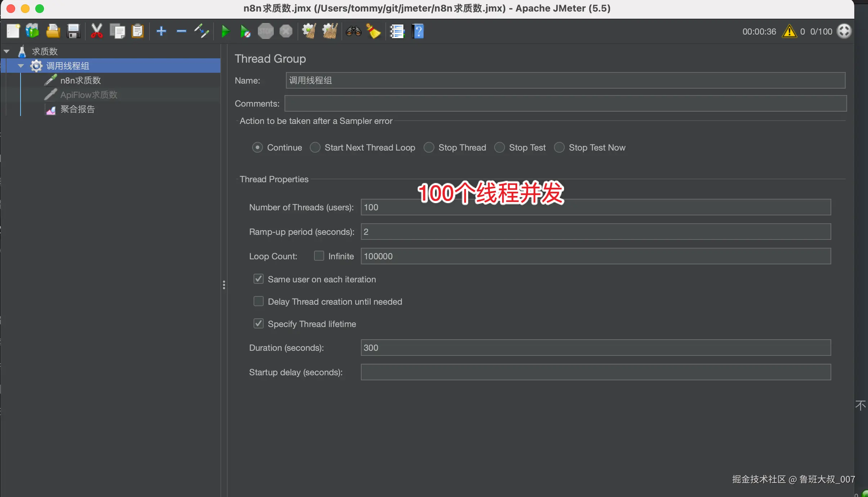Screen dimensions: 868x497
Task: Click the warning triangle error log indicator
Action: click(x=789, y=31)
